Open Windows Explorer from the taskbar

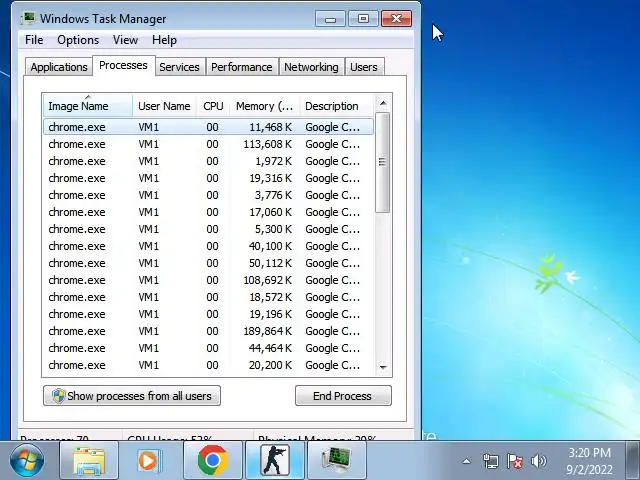89,460
